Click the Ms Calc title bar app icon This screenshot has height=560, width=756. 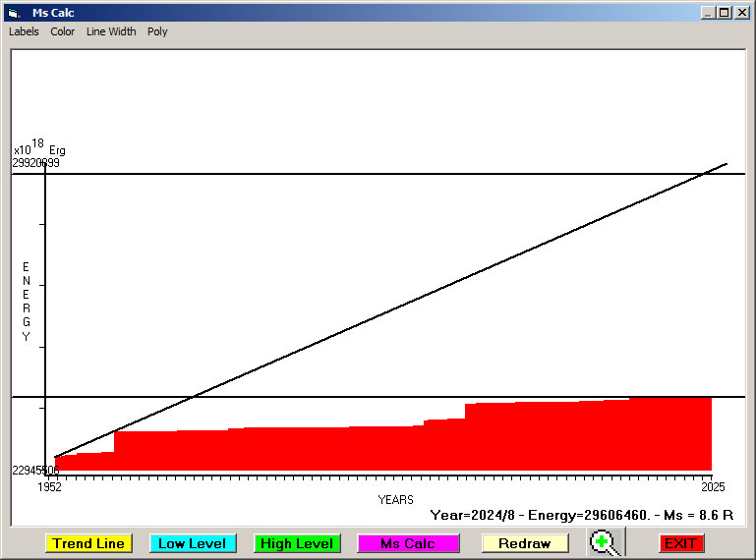coord(13,13)
